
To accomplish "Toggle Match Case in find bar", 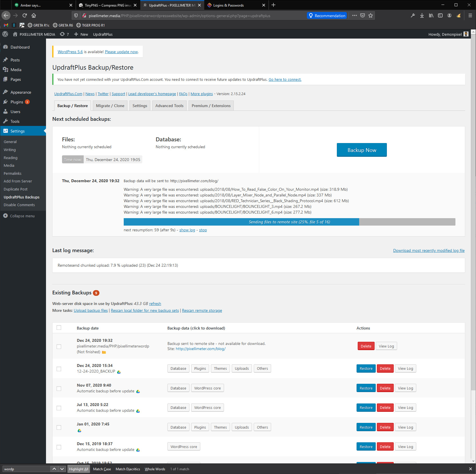I will pos(102,469).
